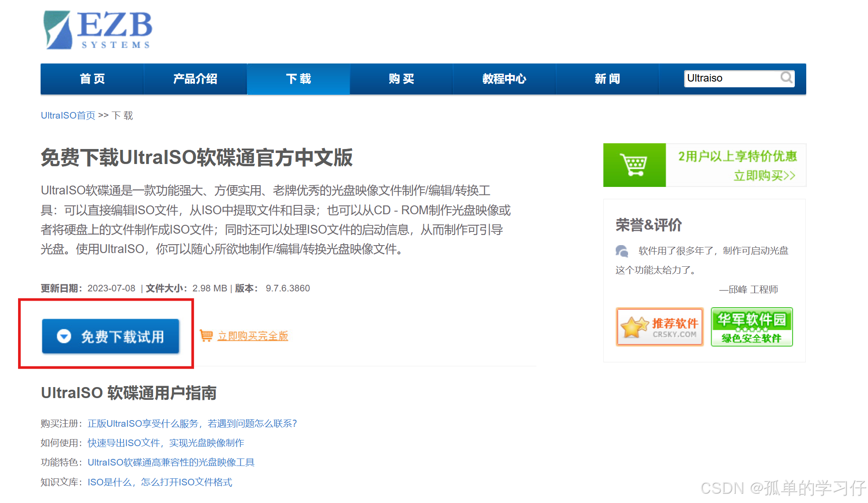Click the 立即购买>> promo banner text
Image resolution: width=868 pixels, height=503 pixels.
point(764,176)
